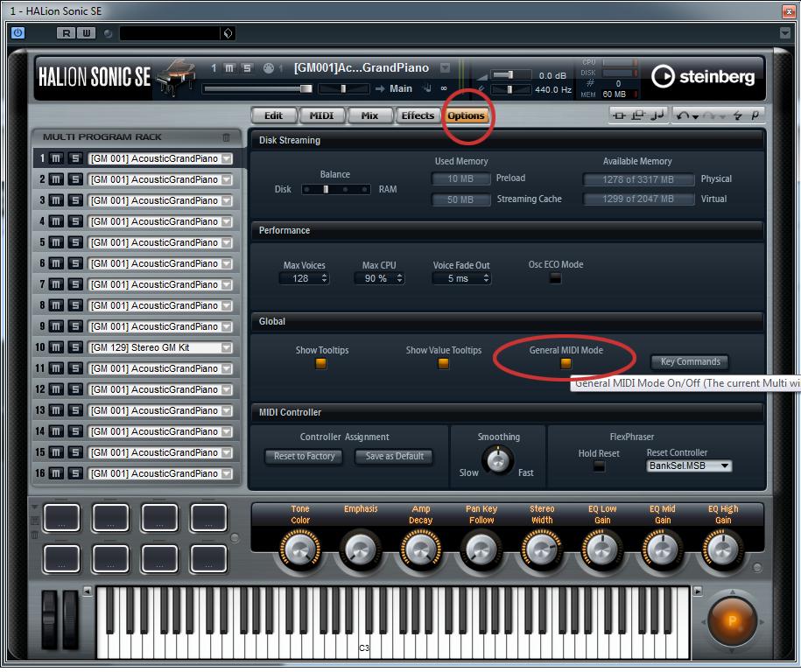Click the EQ Low Gain knob
Viewport: 801px width, 672px height.
602,550
